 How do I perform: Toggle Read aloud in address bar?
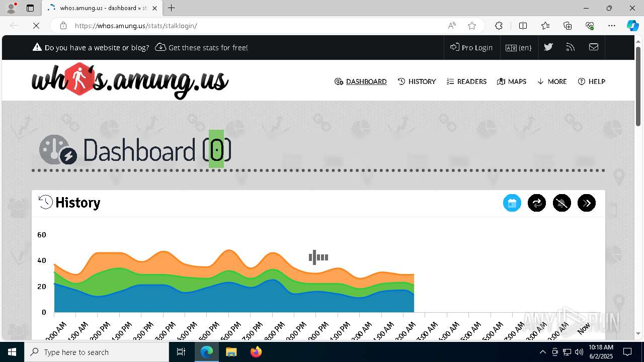click(452, 26)
